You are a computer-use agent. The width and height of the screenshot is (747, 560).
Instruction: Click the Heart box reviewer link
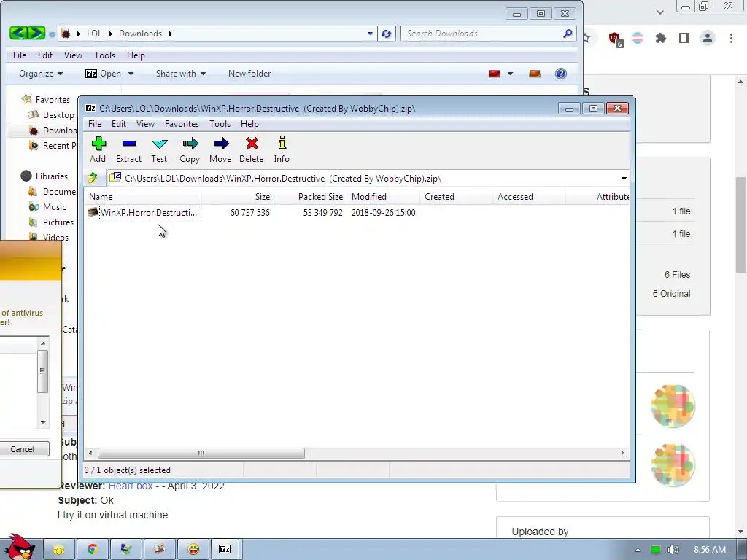click(x=131, y=486)
